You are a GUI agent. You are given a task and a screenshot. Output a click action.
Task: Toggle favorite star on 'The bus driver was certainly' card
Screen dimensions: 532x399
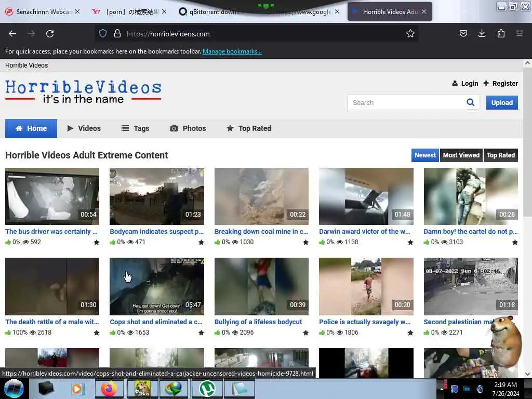coord(96,242)
